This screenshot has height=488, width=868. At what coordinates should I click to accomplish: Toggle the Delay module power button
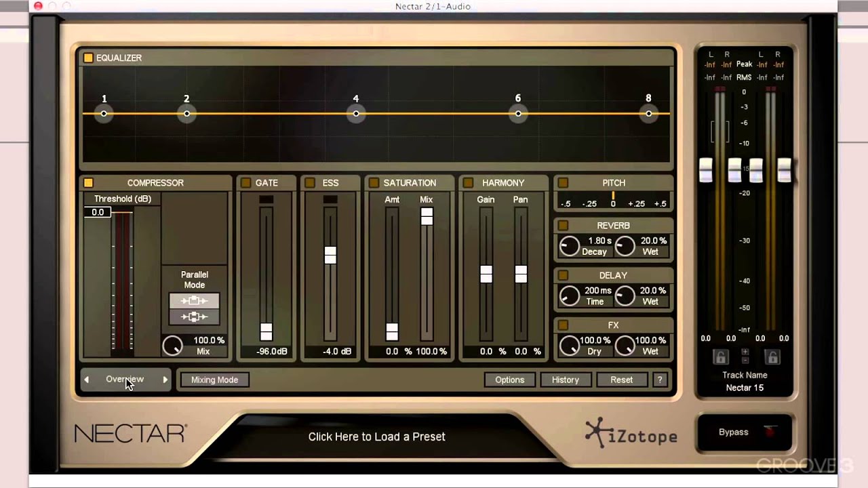point(563,275)
